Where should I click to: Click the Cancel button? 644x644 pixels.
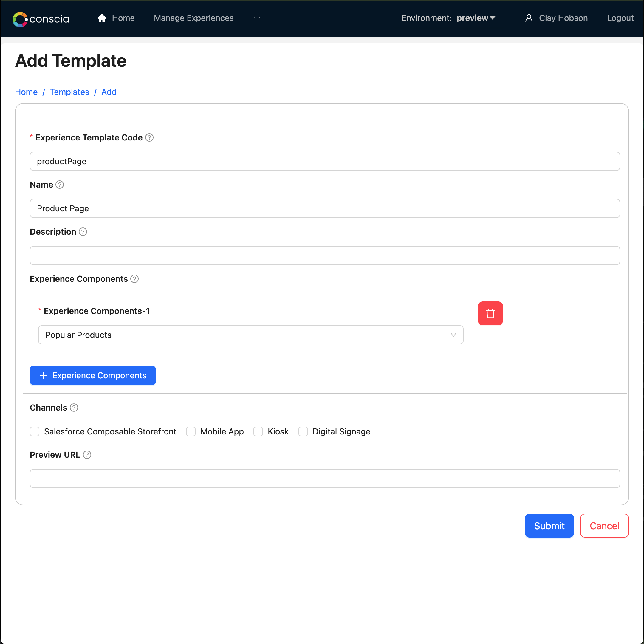[x=604, y=525]
